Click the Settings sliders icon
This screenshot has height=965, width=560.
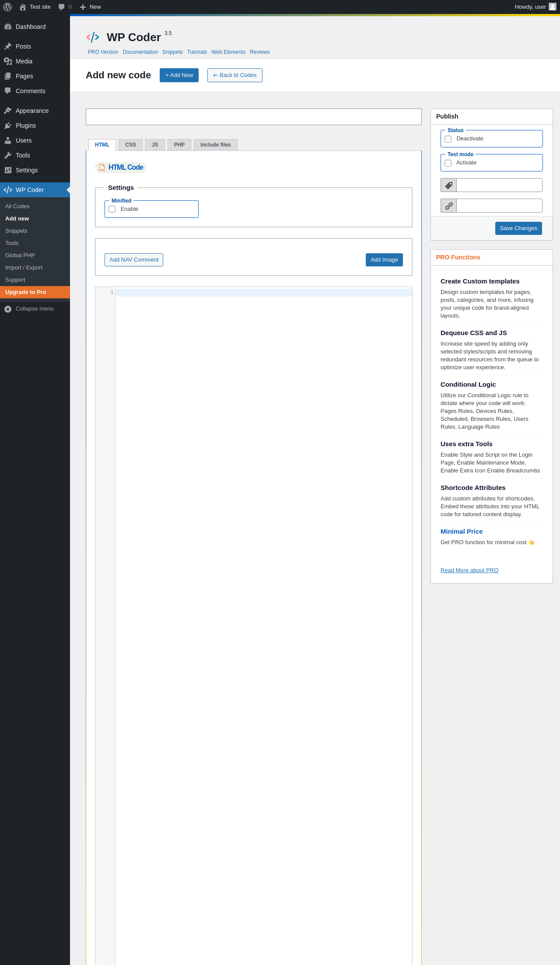[8, 170]
